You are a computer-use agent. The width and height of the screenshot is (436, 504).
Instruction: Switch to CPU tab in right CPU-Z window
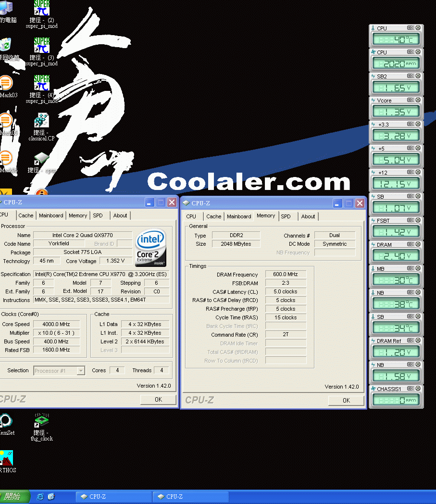pos(191,216)
